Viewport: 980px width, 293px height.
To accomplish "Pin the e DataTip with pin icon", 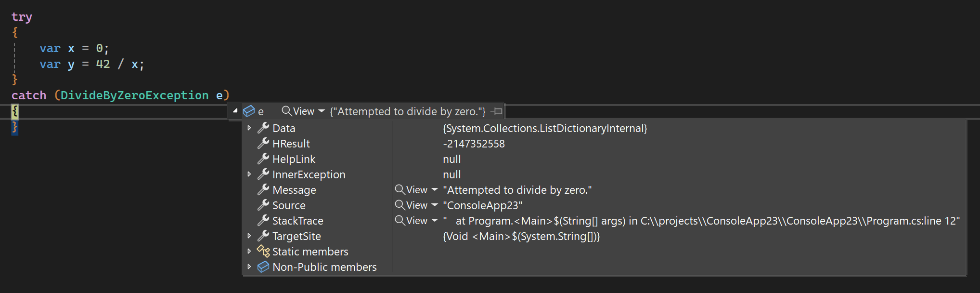I will coord(497,111).
